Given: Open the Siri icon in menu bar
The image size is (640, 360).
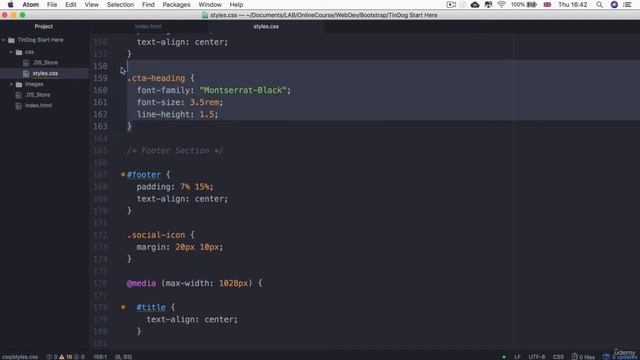Looking at the screenshot, I should tap(614, 4).
